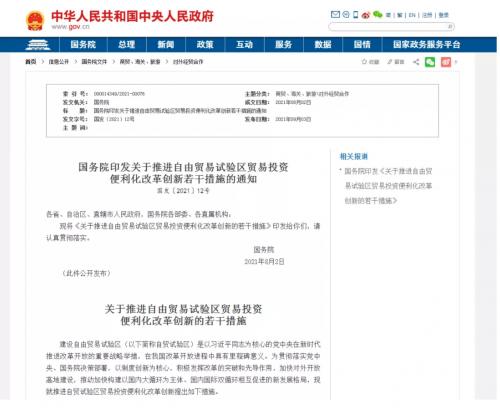Image resolution: width=500 pixels, height=408 pixels.
Task: Open the 互动 navigation tab
Action: point(244,44)
